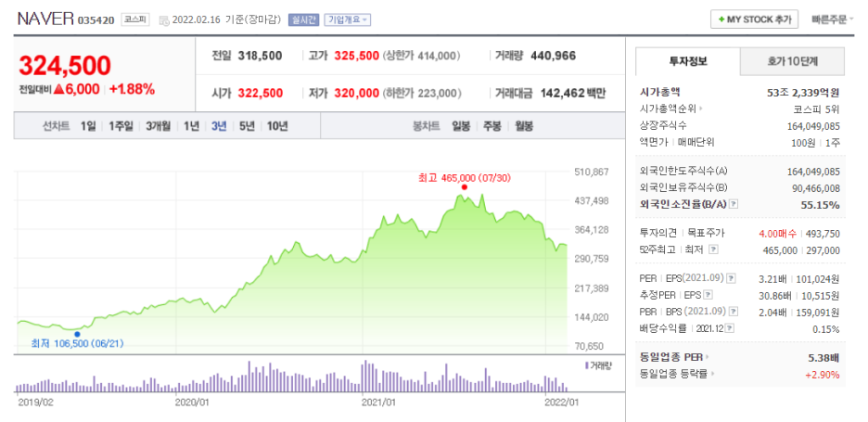Image resolution: width=868 pixels, height=422 pixels.
Task: Click the purple 거래량 legend marker
Action: (586, 365)
